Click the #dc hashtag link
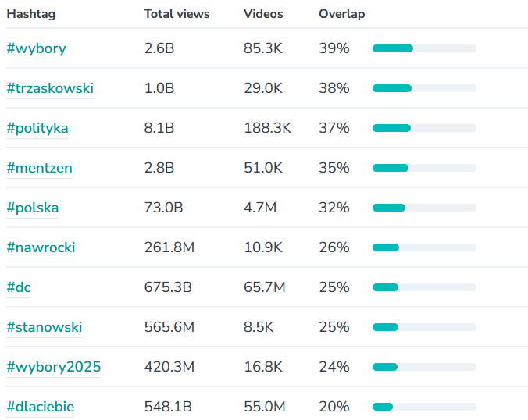This screenshot has width=528, height=420. point(19,287)
